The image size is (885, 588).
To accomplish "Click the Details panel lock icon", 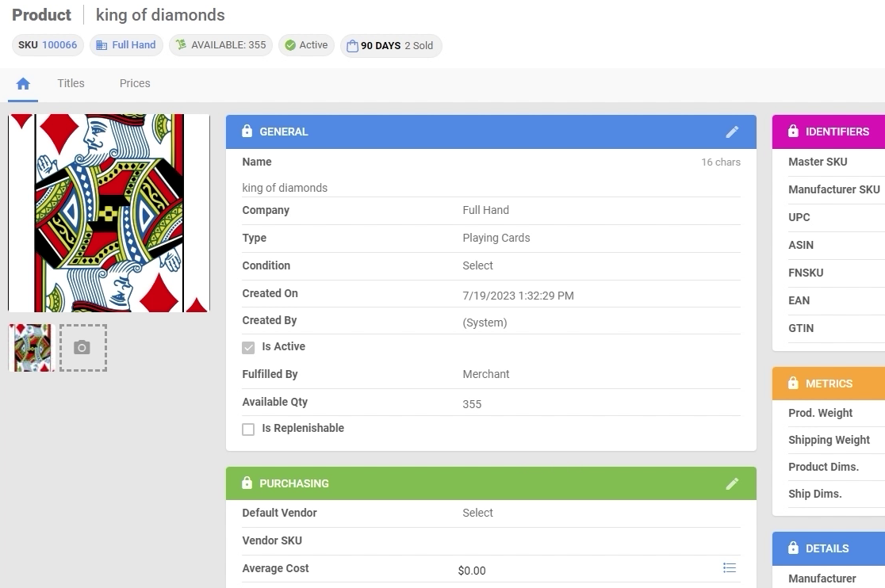I will (x=793, y=548).
